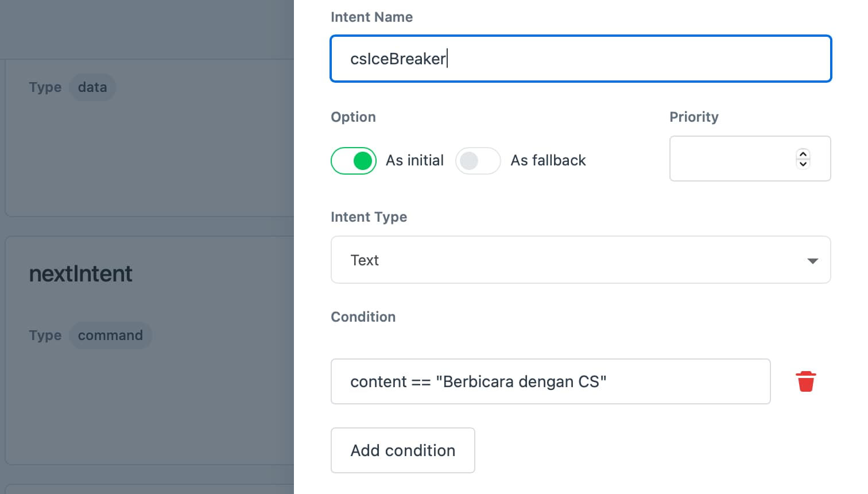Decrease priority with the stepper down arrow
This screenshot has width=868, height=494.
tap(803, 164)
